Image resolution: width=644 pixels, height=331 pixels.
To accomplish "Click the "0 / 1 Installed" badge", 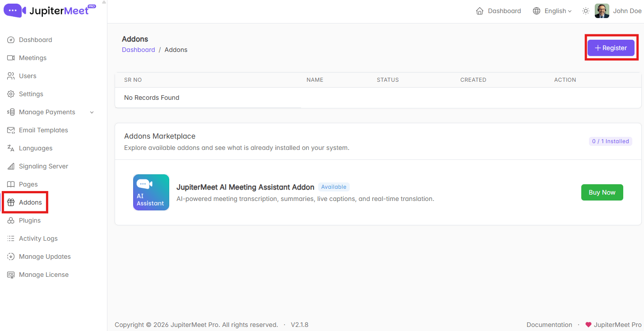I will 611,141.
